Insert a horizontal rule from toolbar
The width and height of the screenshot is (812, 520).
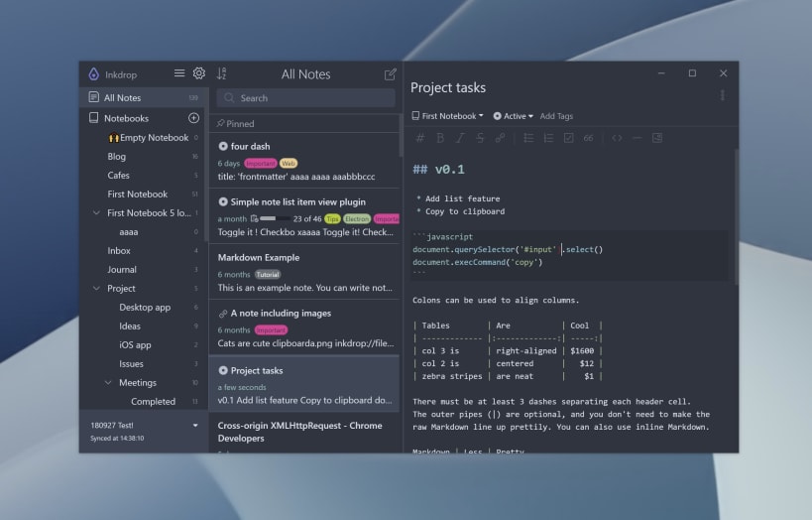637,138
